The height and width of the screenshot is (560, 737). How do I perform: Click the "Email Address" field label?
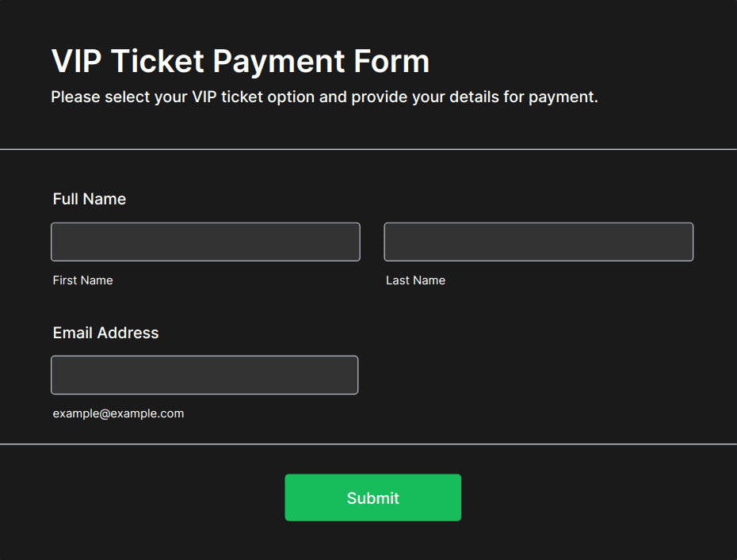pos(105,333)
